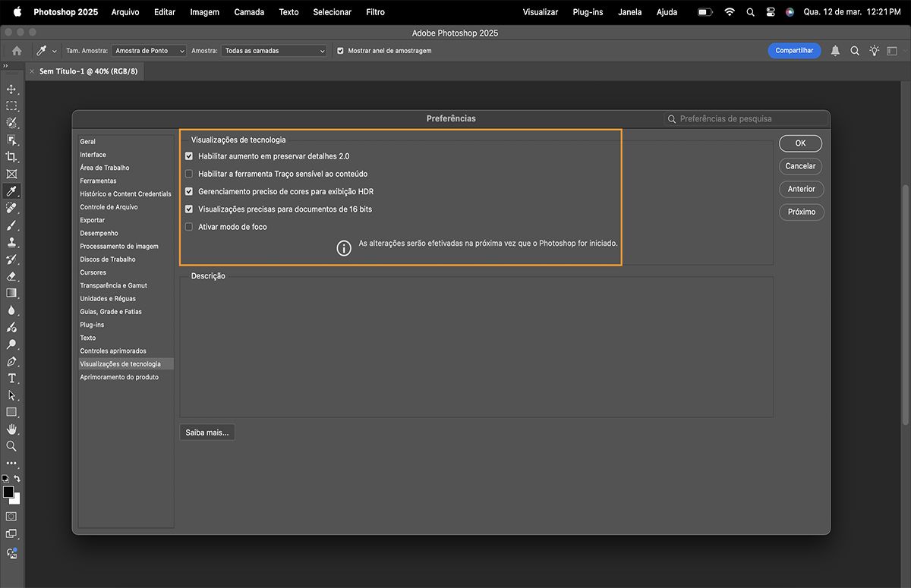Viewport: 911px width, 588px height.
Task: Select the Rectangle shape tool
Action: point(11,412)
